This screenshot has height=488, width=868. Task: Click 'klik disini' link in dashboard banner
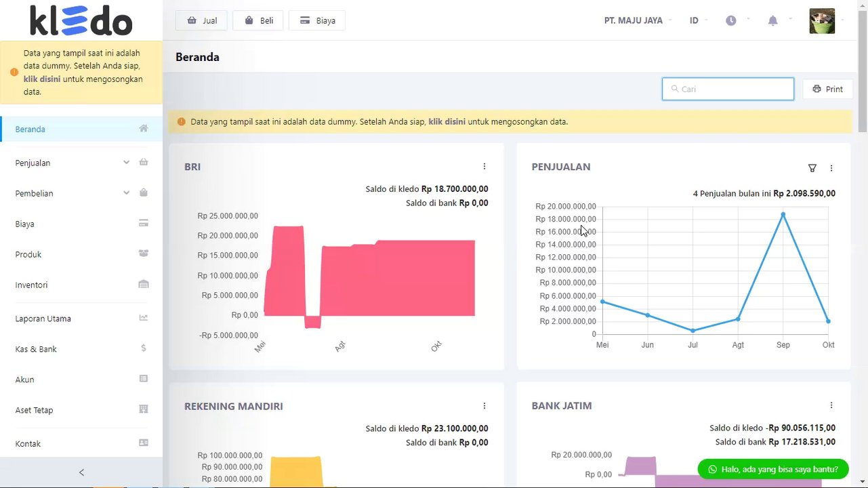pos(447,122)
